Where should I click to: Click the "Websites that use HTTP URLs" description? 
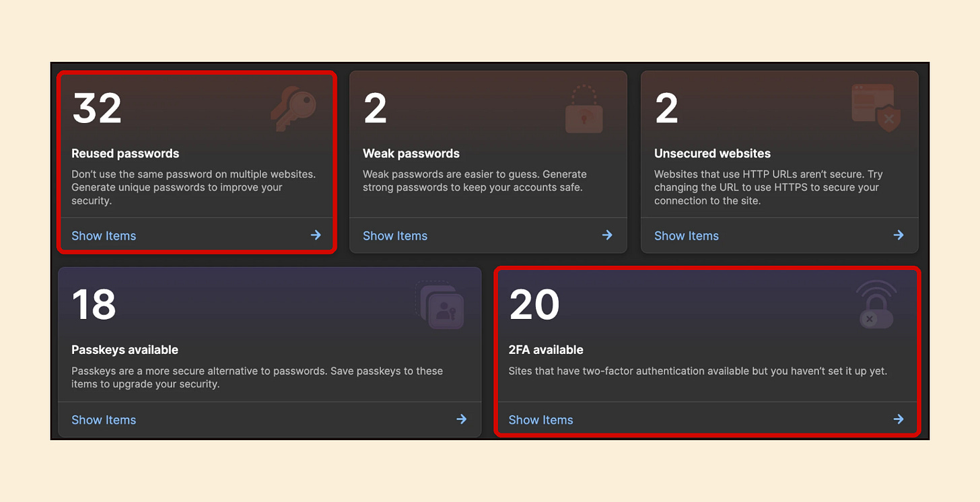tap(769, 187)
